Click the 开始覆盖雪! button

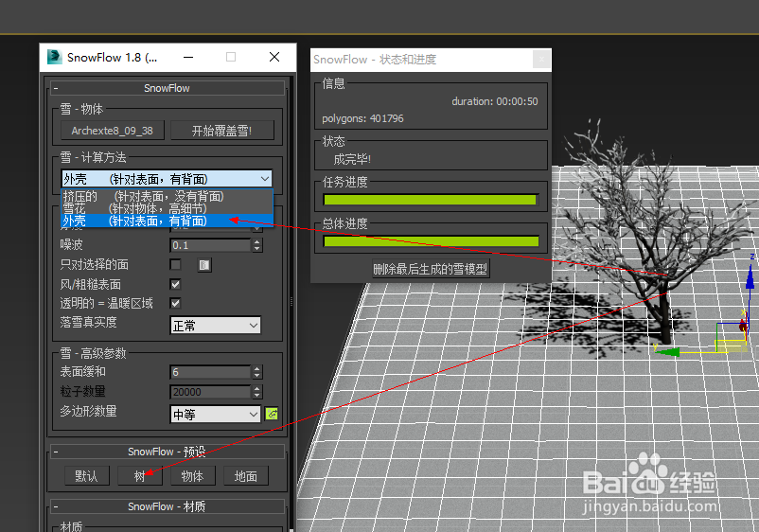point(222,131)
